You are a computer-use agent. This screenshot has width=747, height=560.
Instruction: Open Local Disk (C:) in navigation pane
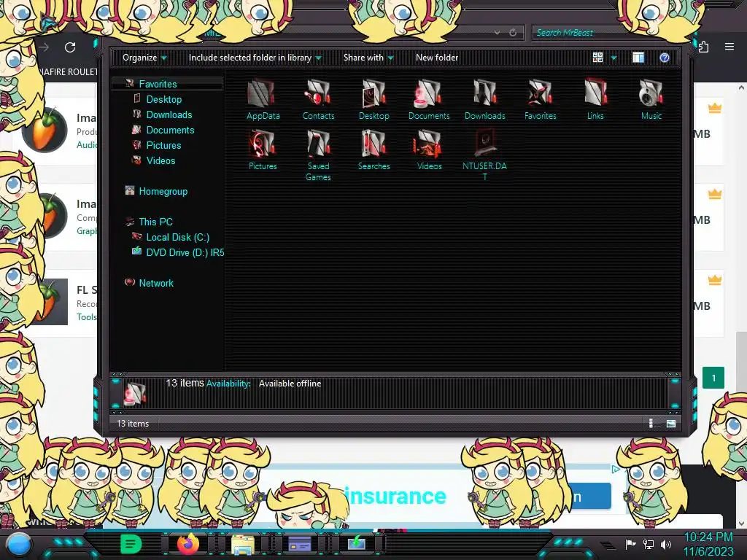pos(178,237)
